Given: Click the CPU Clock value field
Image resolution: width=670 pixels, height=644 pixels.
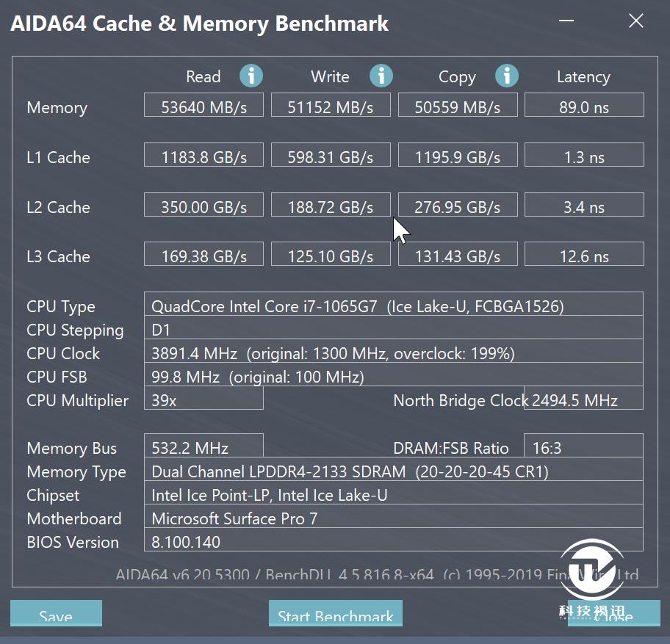Looking at the screenshot, I should pyautogui.click(x=393, y=352).
